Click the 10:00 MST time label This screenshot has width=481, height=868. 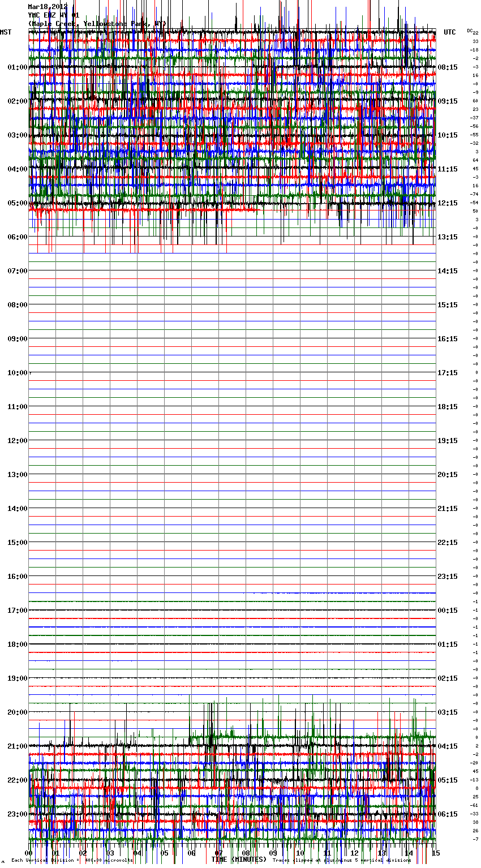tap(18, 373)
